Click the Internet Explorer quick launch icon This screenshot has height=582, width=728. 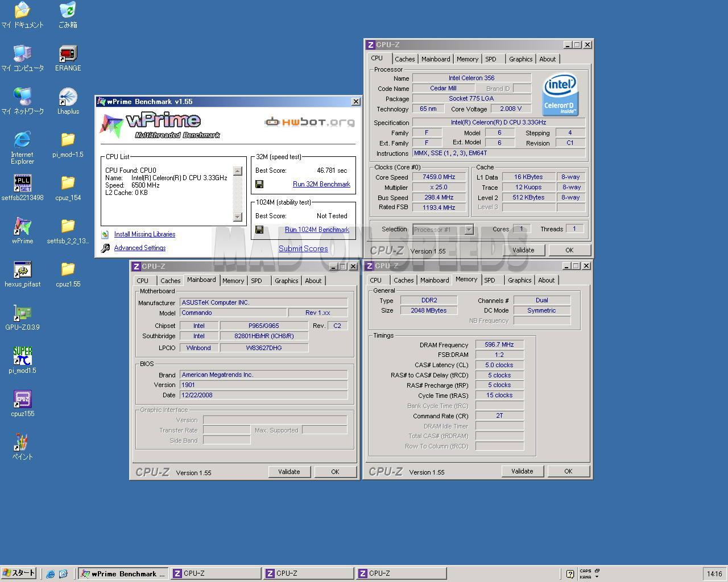[51, 574]
